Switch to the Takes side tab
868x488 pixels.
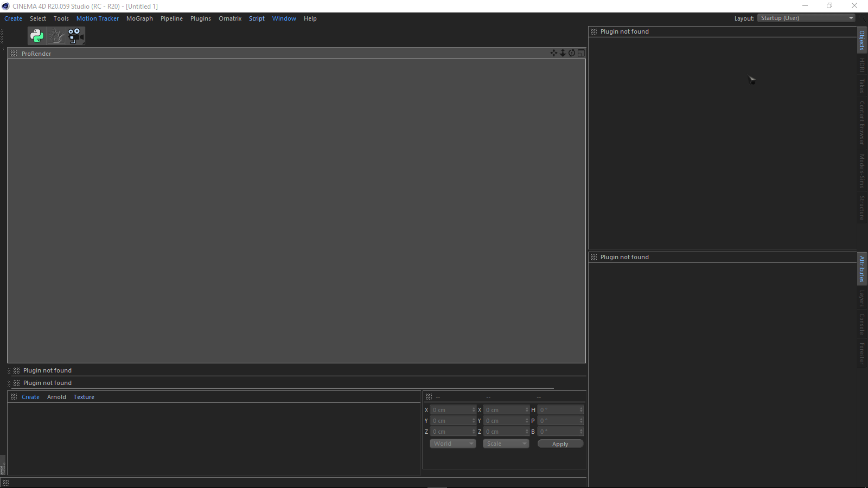(x=862, y=86)
